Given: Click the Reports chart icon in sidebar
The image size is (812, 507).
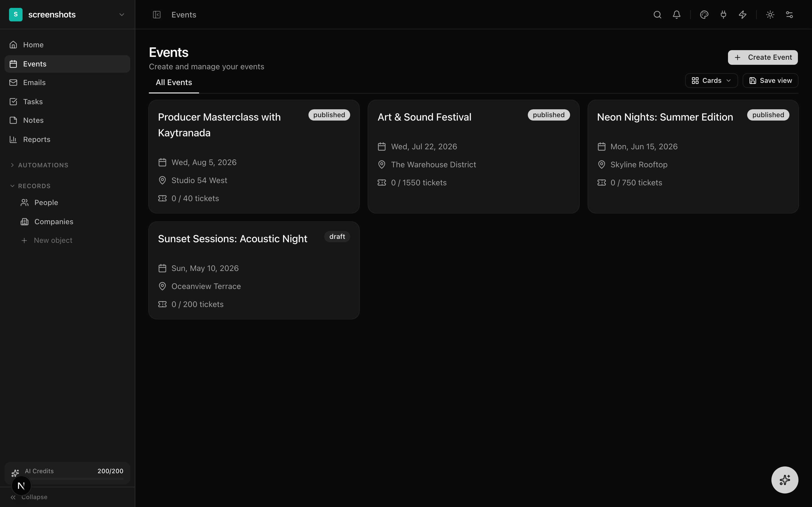Looking at the screenshot, I should point(14,139).
